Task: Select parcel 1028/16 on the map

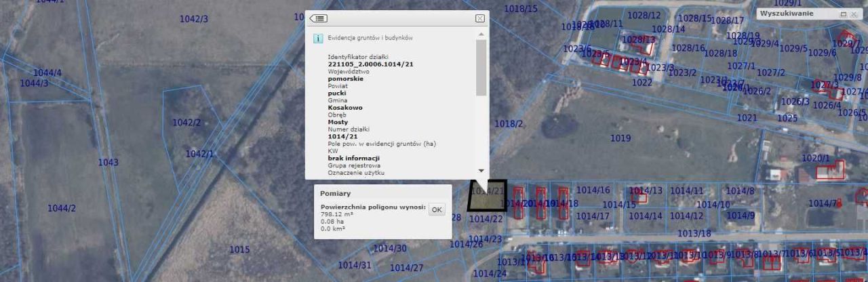Action: coord(688,48)
